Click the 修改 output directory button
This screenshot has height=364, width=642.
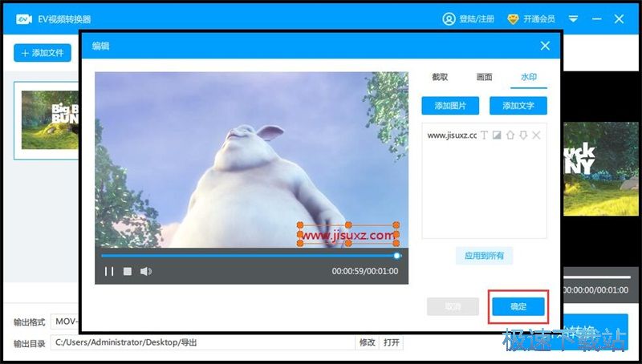click(368, 342)
